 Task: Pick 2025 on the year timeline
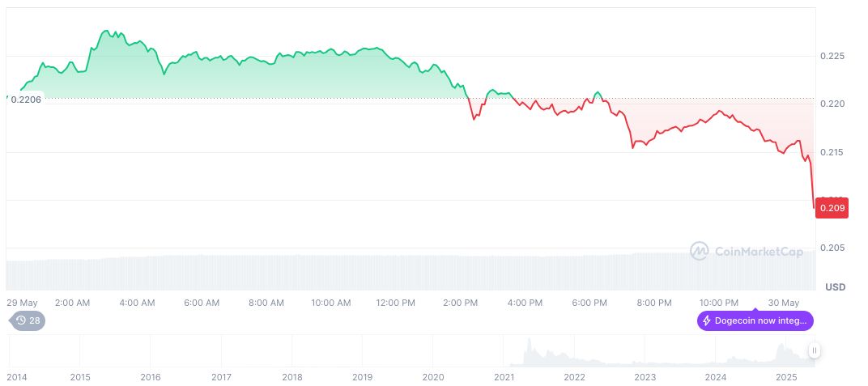pos(786,377)
